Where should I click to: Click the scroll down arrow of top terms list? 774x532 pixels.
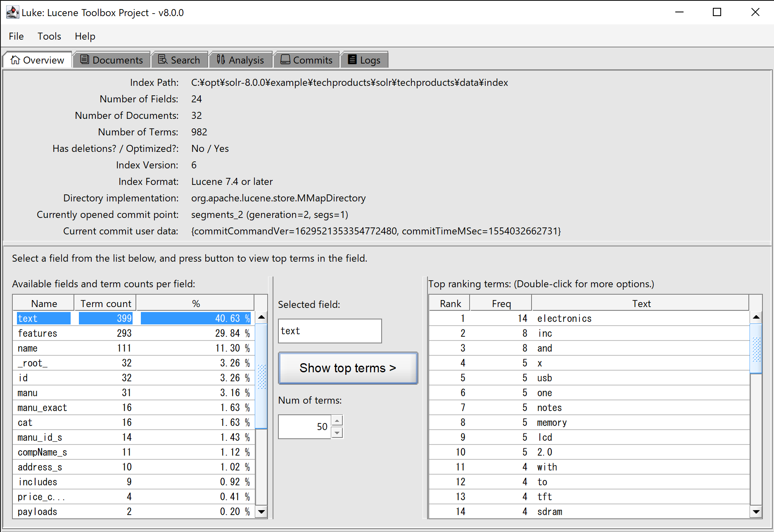coord(756,512)
